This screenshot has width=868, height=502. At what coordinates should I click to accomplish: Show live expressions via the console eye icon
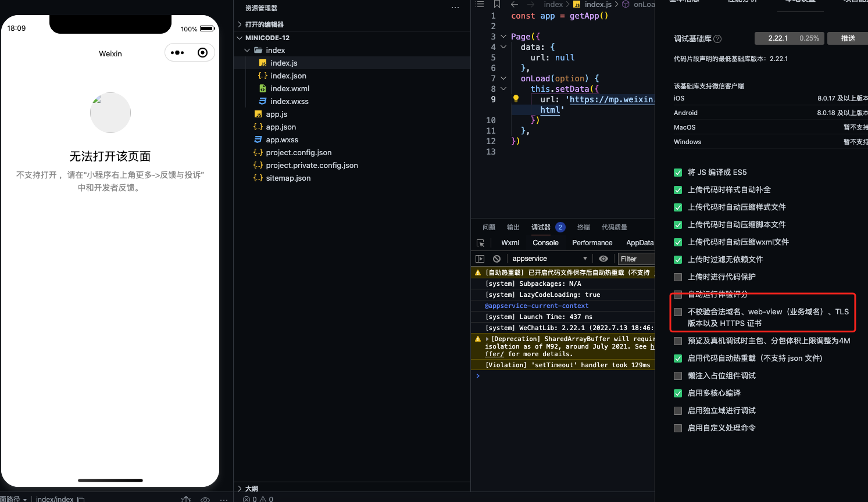(603, 259)
